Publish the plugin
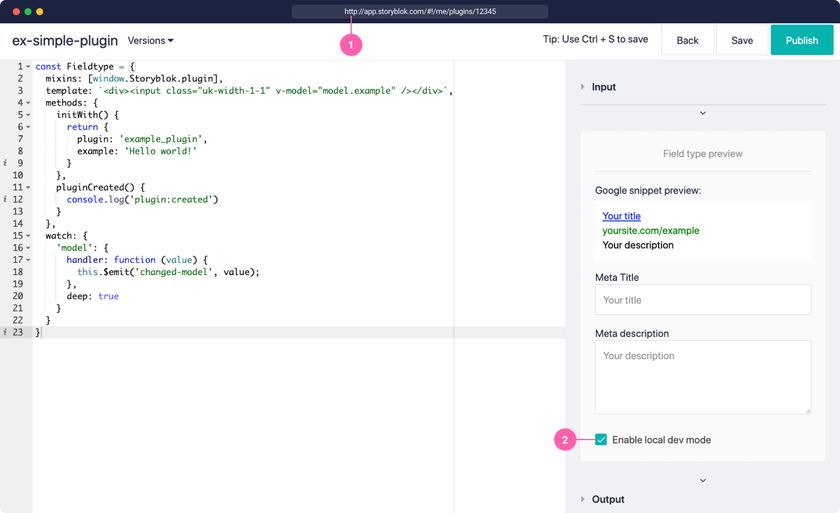This screenshot has width=840, height=513. [802, 40]
